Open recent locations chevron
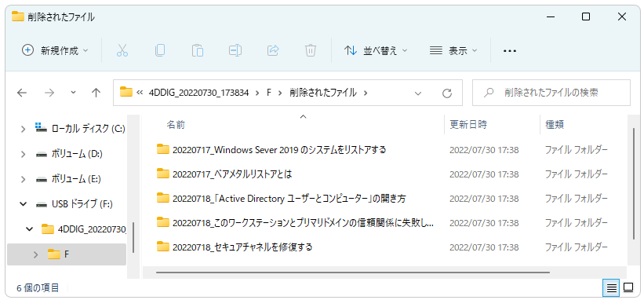Screen dimensions: 644x300 click(x=73, y=93)
